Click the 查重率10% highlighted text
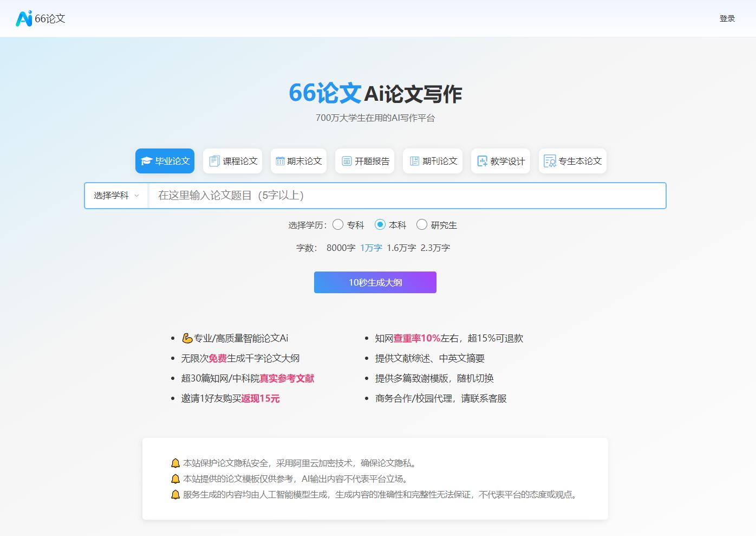756x536 pixels. pos(417,338)
